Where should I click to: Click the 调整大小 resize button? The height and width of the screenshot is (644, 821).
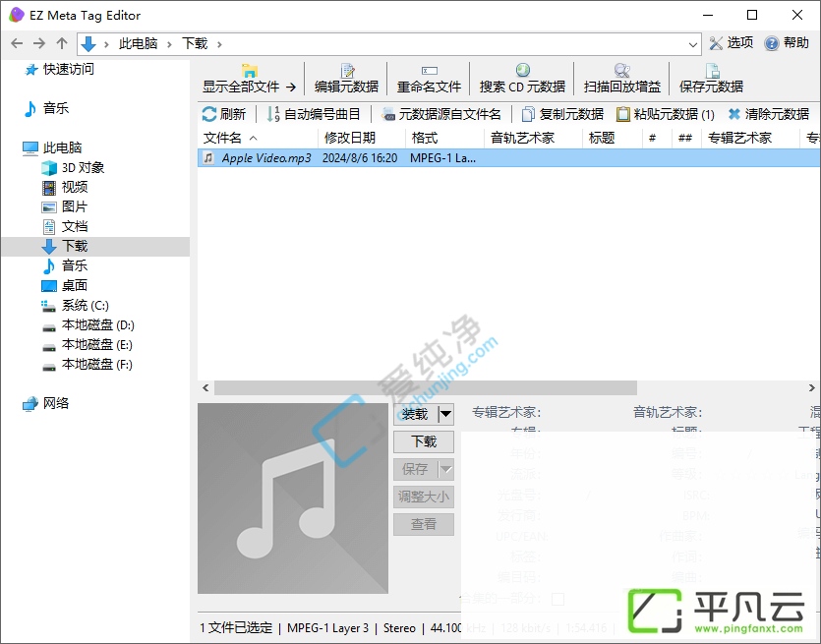coord(424,497)
